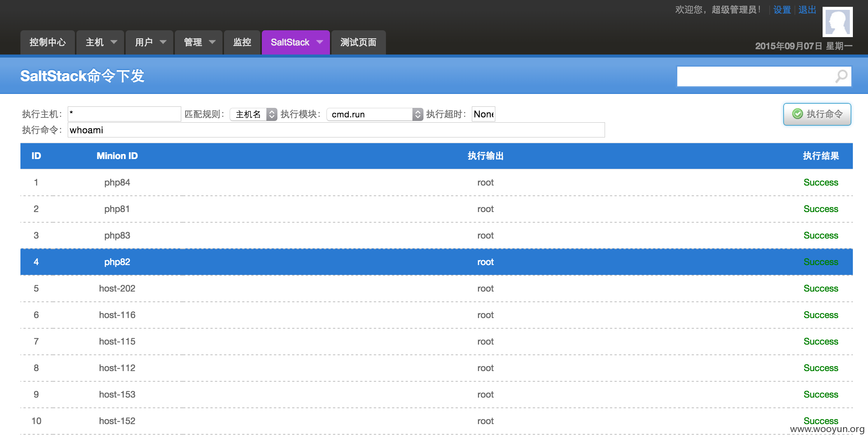This screenshot has height=440, width=868.
Task: Open the 监控 tab
Action: (242, 42)
